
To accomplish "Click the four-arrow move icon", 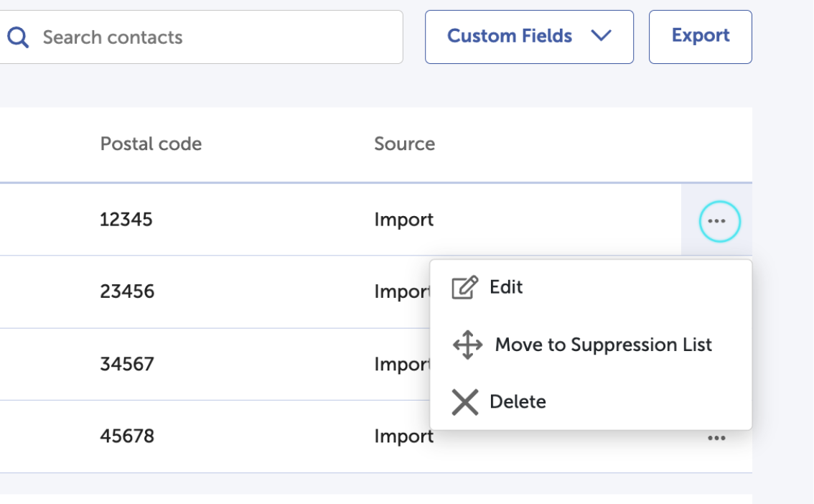I will [x=467, y=345].
